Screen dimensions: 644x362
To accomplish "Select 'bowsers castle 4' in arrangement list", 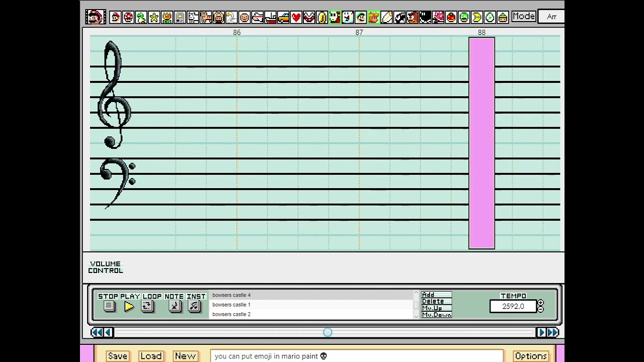I will tap(311, 295).
